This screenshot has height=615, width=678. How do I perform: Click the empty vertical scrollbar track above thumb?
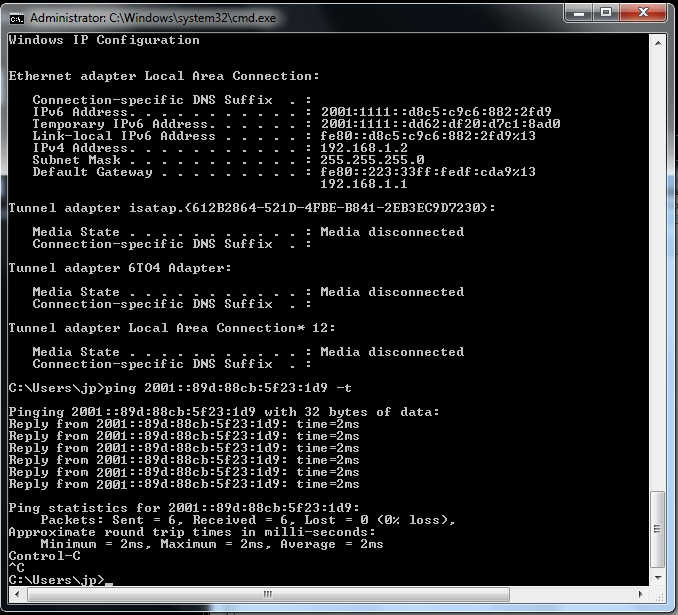tap(658, 270)
